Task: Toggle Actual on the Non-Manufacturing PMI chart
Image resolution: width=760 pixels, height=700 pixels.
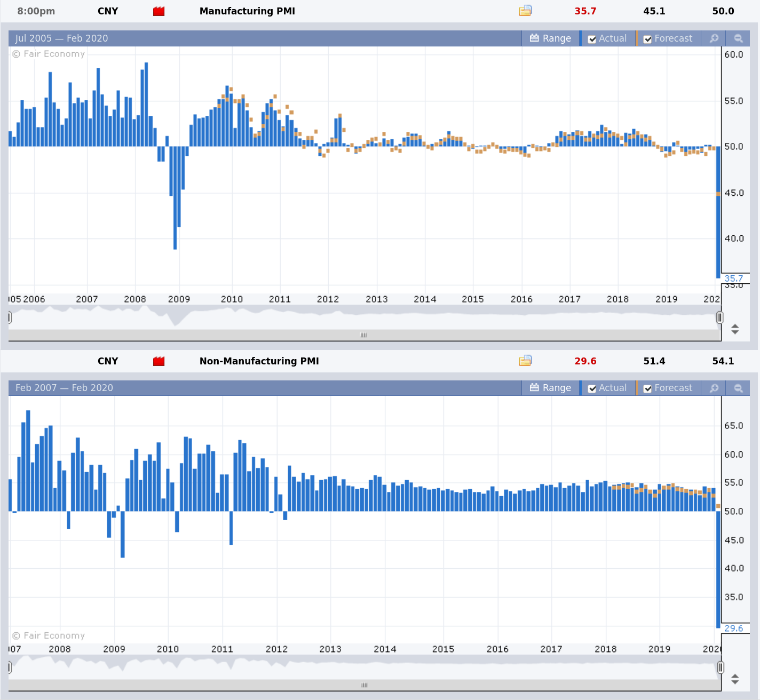Action: [592, 388]
